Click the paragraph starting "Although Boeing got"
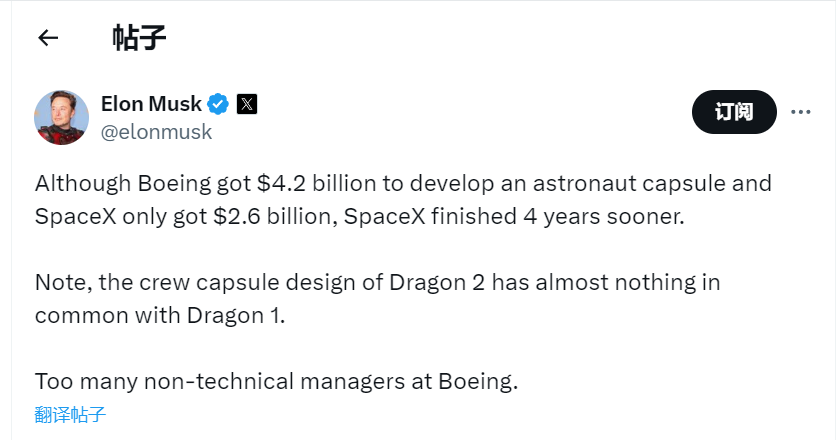Screen dimensions: 836x440 (x=360, y=200)
